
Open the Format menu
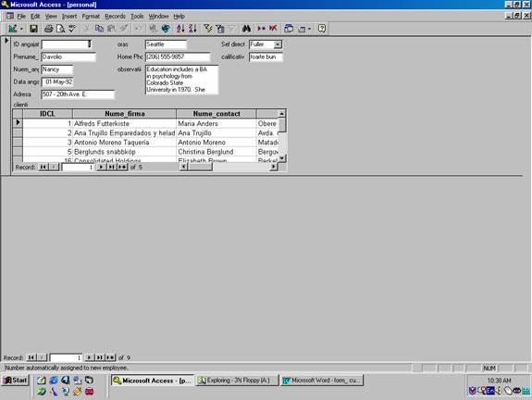[91, 16]
